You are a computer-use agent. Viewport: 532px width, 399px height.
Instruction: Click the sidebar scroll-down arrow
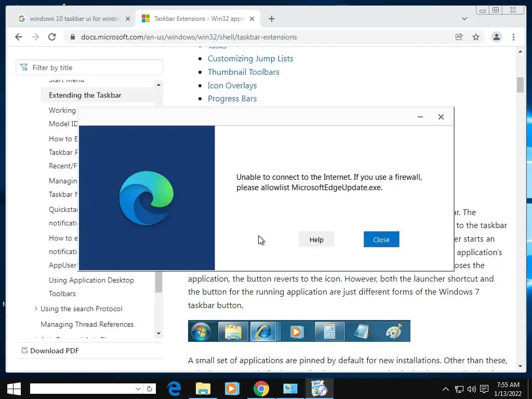[x=158, y=334]
